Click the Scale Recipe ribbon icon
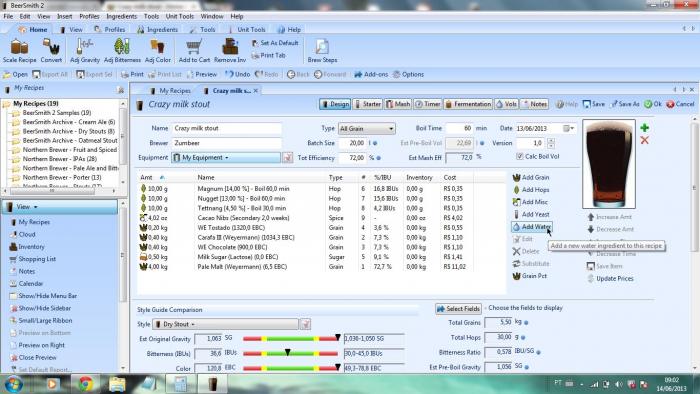The image size is (700, 394). [19, 50]
